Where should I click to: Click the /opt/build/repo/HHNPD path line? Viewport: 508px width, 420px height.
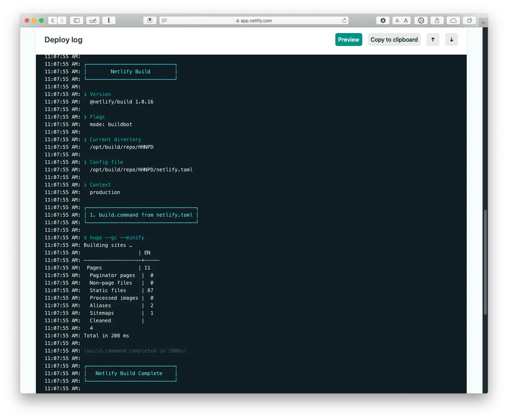click(121, 147)
